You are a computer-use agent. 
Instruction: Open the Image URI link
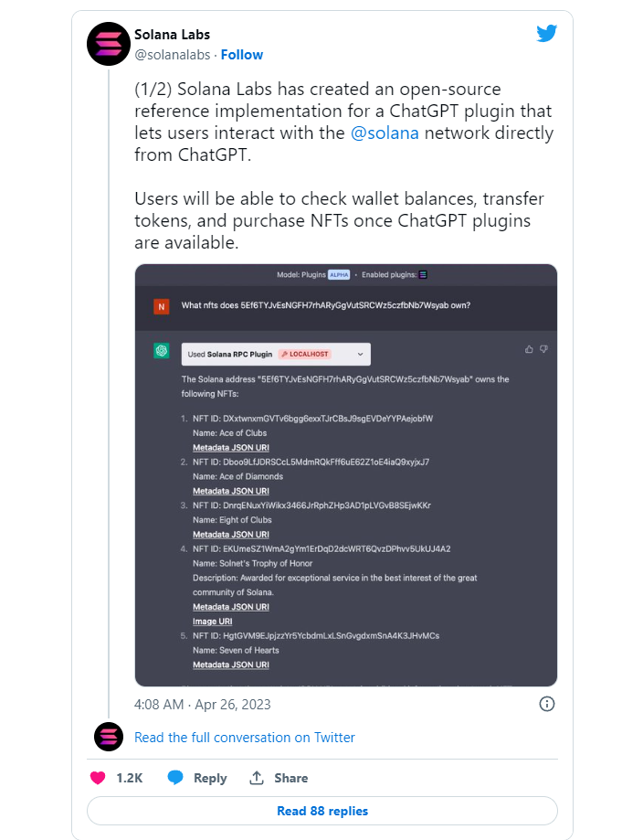pos(213,622)
